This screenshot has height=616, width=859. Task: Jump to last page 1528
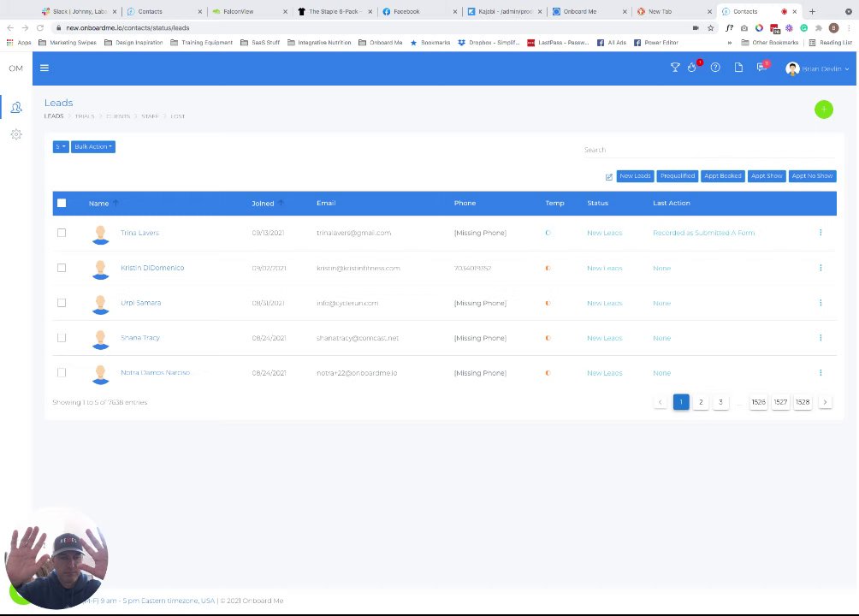click(x=803, y=402)
